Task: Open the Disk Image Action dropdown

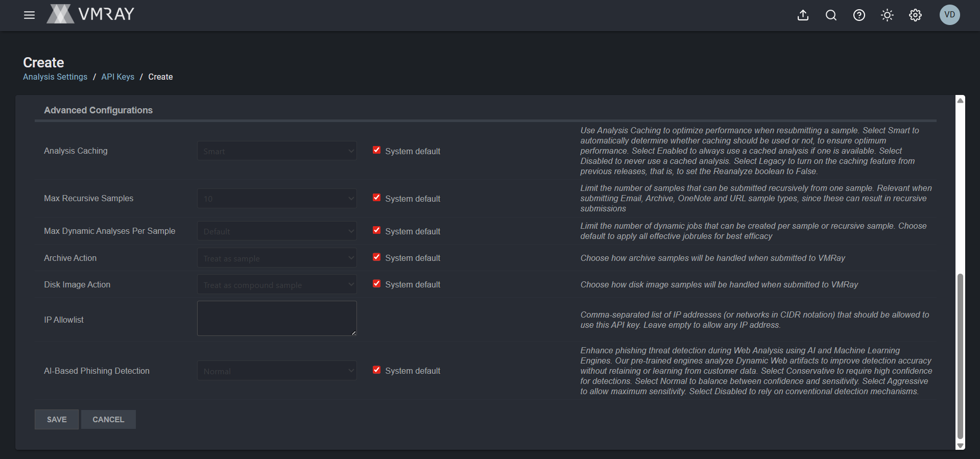Action: coord(277,284)
